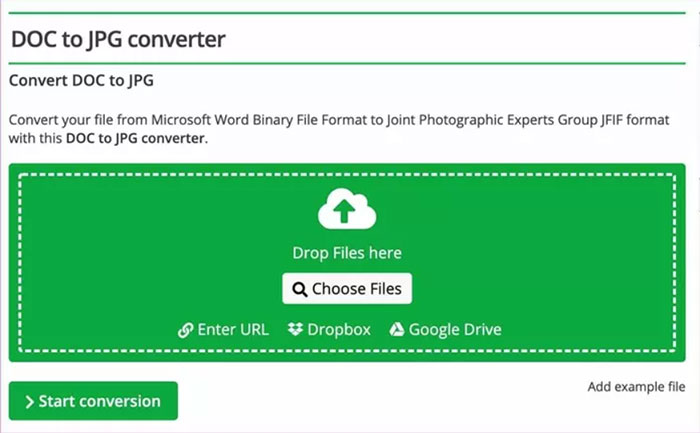Viewport: 700px width, 433px height.
Task: Click the Add example file link
Action: [636, 387]
